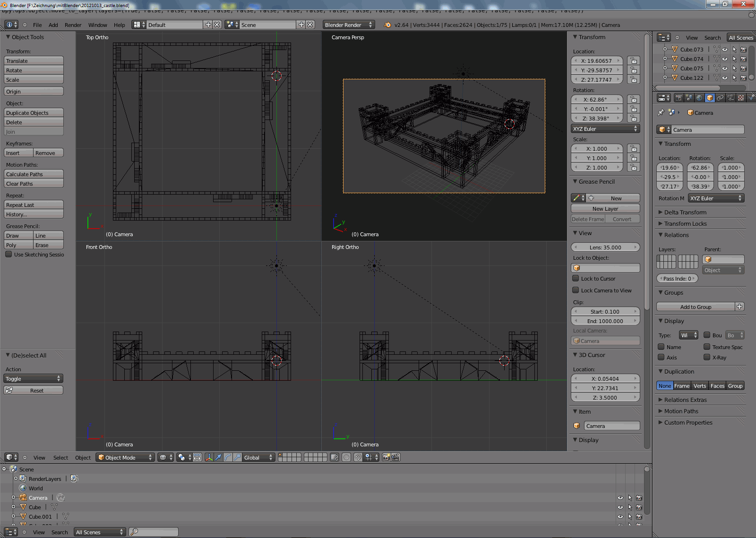Lock the X location padlock icon
The image size is (756, 538).
click(x=634, y=60)
